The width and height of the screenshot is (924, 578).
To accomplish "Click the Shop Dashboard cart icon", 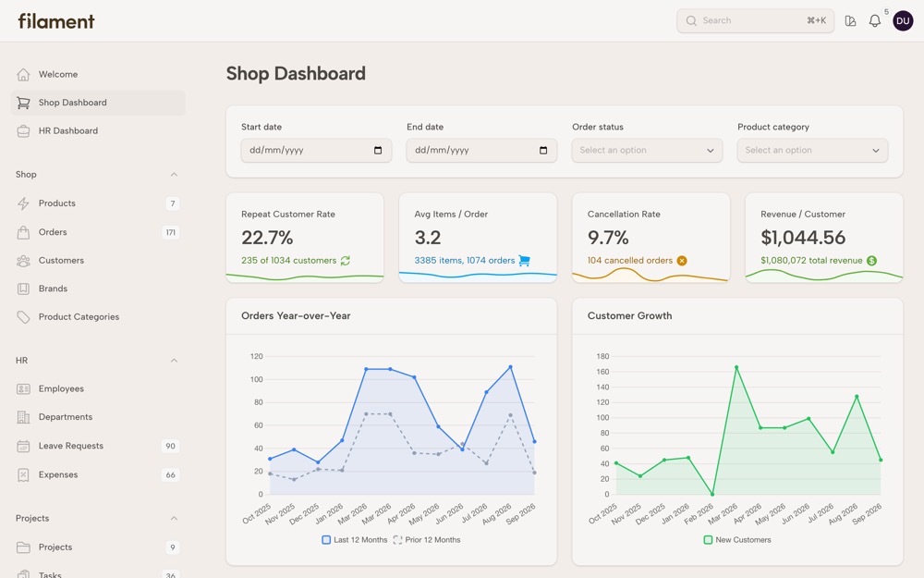I will click(23, 103).
